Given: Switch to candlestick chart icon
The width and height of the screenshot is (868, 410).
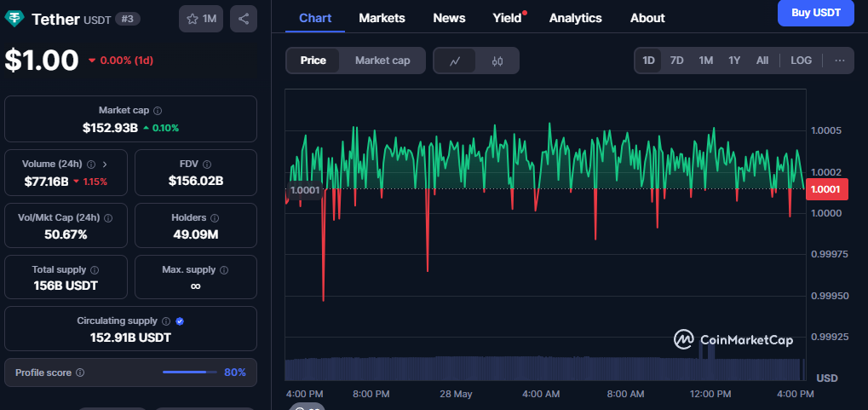Looking at the screenshot, I should (x=497, y=61).
